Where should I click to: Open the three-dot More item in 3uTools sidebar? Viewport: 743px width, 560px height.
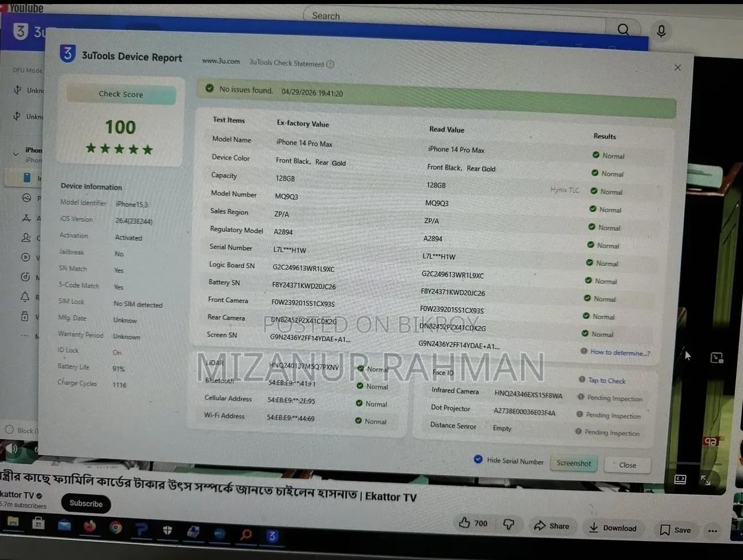(24, 336)
